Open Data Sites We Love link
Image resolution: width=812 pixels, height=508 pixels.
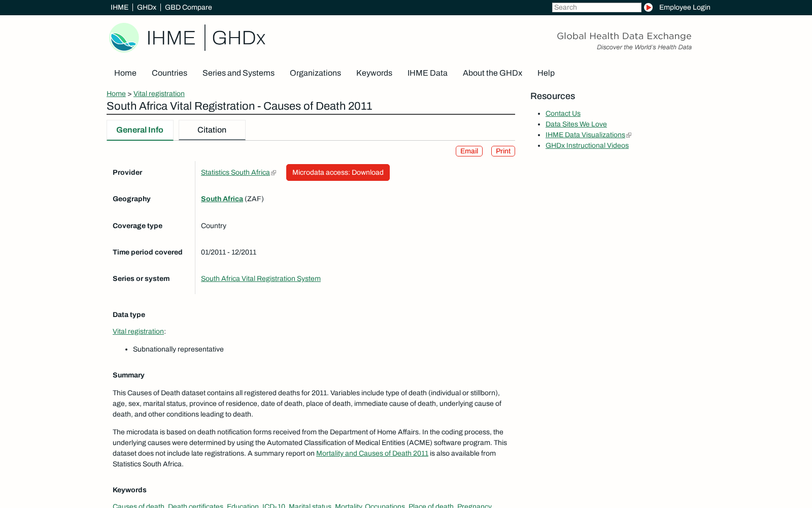[576, 124]
